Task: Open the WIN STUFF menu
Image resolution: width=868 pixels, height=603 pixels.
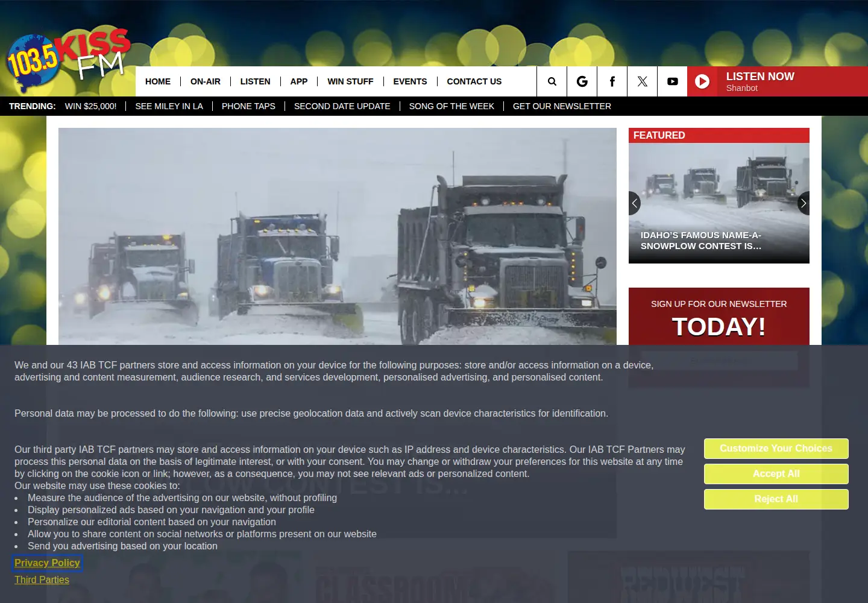Action: [350, 81]
